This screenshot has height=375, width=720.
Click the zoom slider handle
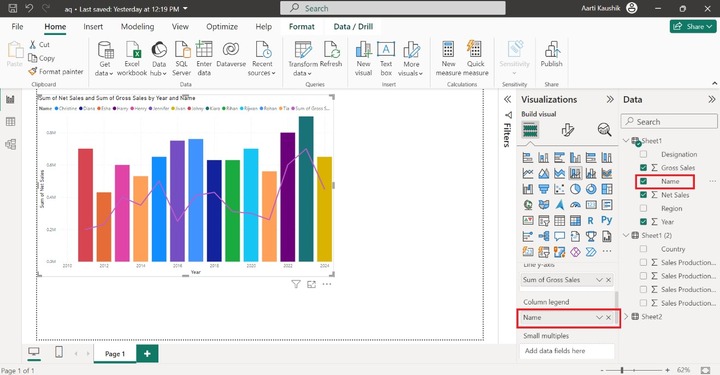pyautogui.click(x=622, y=370)
